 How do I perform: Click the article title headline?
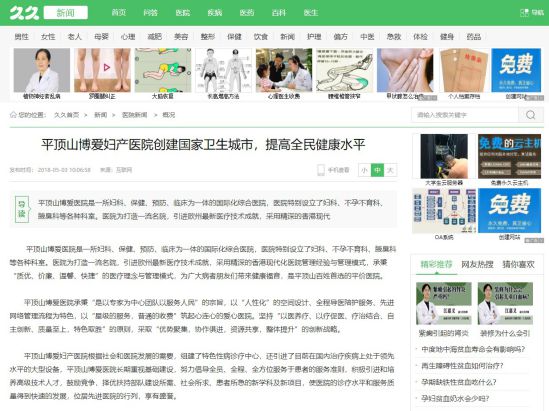point(203,145)
